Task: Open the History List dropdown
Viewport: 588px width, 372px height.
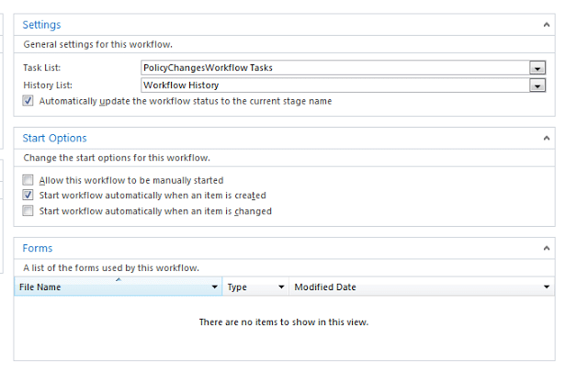Action: pyautogui.click(x=537, y=85)
